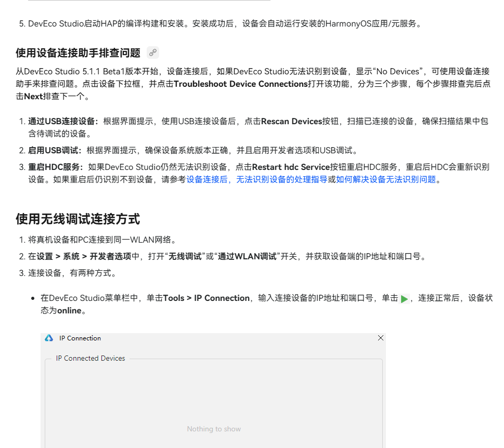Click the 使用无线调试连接方式 heading
The width and height of the screenshot is (504, 448).
coord(77,219)
